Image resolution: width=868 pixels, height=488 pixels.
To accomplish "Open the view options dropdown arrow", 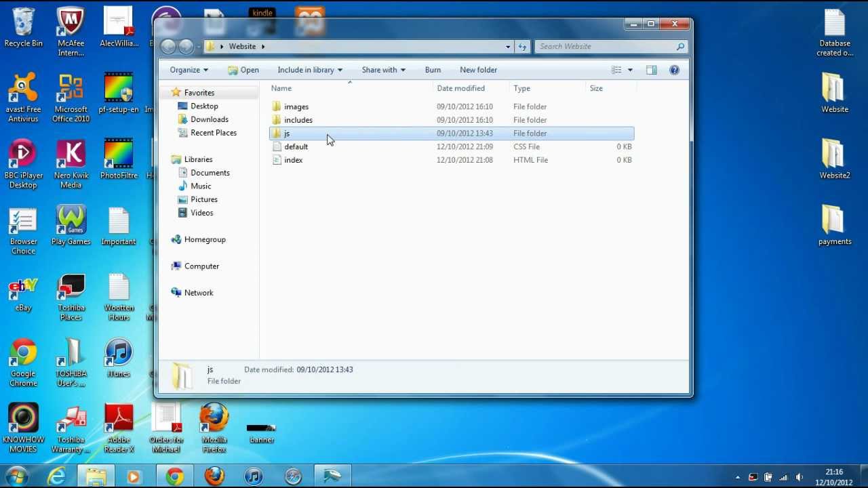I will pos(630,70).
